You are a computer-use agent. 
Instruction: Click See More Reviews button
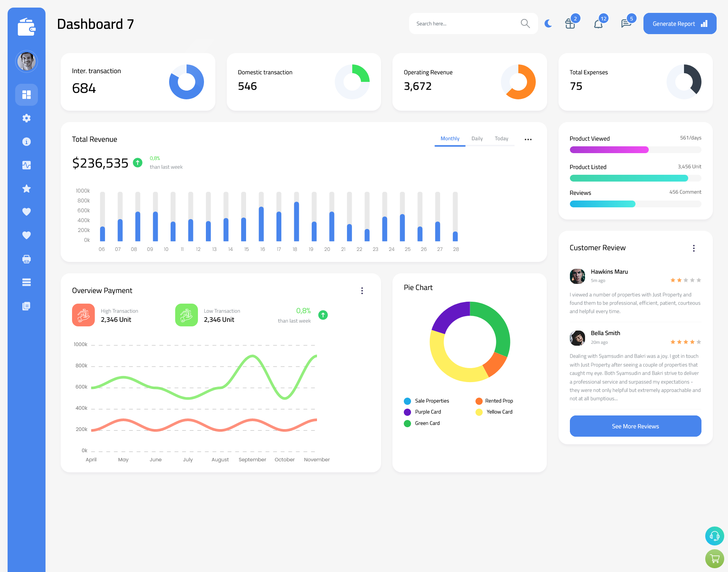click(x=635, y=426)
